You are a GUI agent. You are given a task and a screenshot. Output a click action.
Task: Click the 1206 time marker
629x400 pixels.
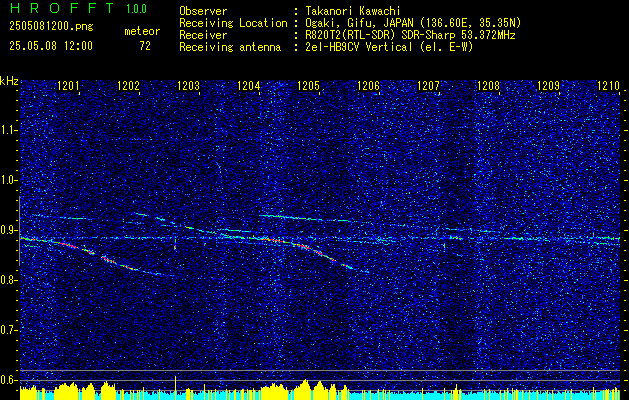(x=369, y=85)
